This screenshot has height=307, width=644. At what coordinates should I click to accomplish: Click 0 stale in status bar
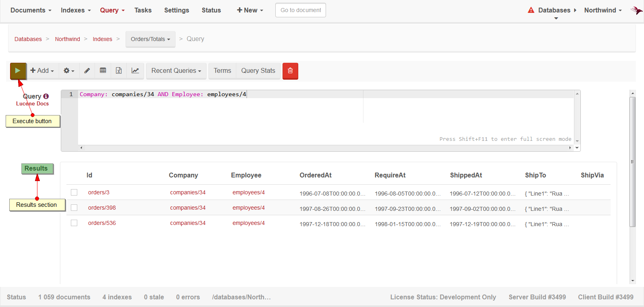tap(154, 297)
